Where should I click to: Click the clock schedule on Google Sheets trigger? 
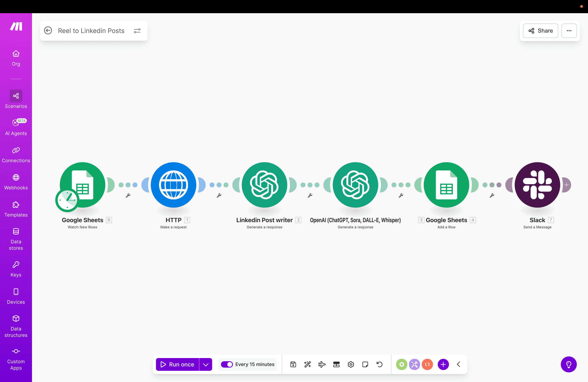click(x=67, y=200)
